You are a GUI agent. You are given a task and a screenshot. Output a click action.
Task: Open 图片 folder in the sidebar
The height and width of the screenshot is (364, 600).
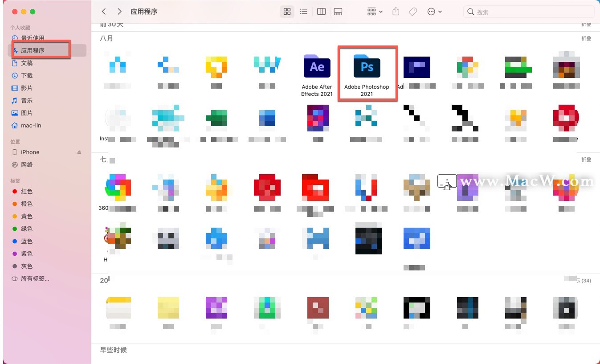27,113
